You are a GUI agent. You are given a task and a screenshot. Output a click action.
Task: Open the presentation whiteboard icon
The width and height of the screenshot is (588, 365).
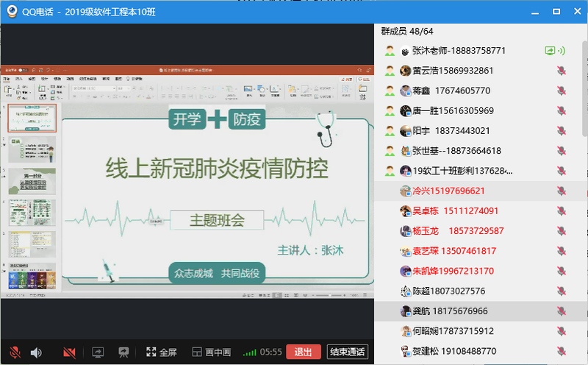click(123, 352)
